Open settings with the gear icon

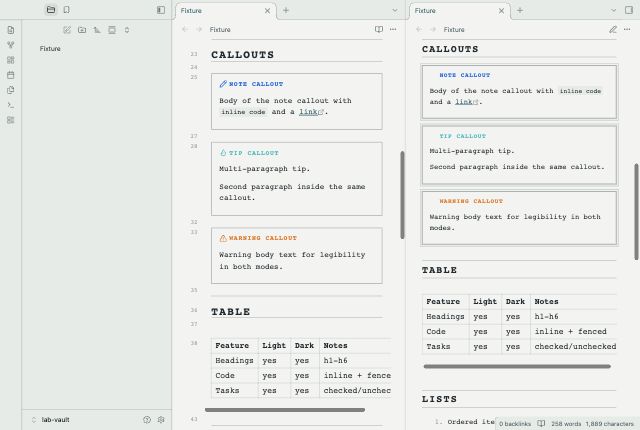click(x=161, y=420)
